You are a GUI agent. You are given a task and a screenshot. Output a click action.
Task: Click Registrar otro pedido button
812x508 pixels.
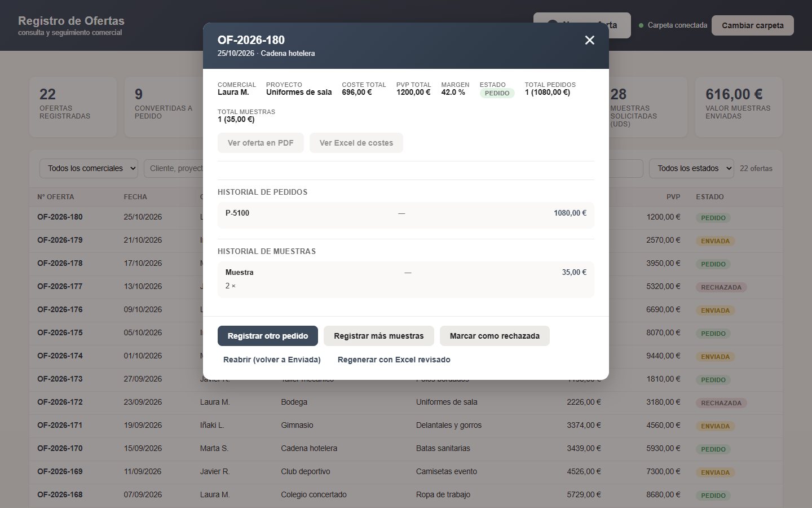(268, 336)
